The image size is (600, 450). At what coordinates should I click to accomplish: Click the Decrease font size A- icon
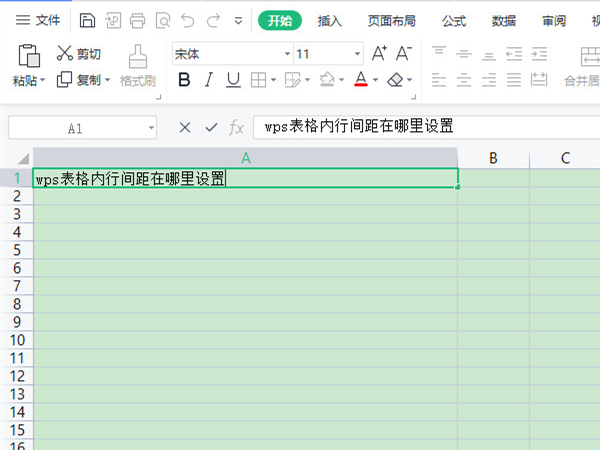coord(404,54)
